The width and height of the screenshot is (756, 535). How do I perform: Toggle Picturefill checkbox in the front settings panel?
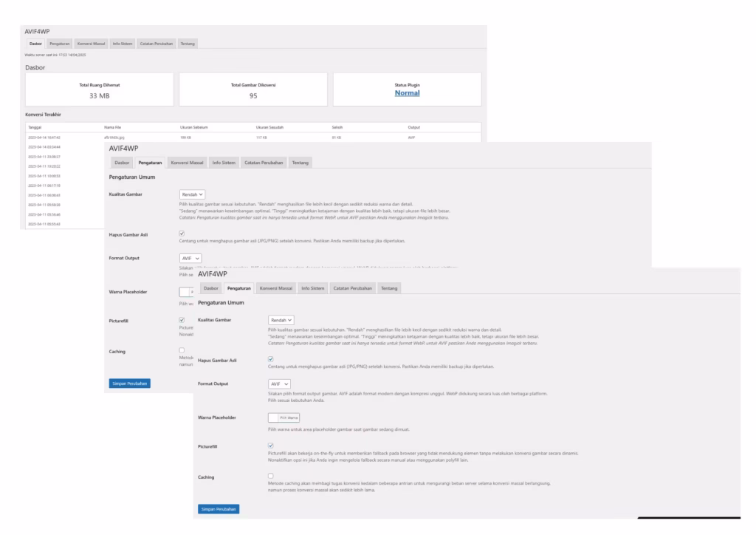click(270, 446)
